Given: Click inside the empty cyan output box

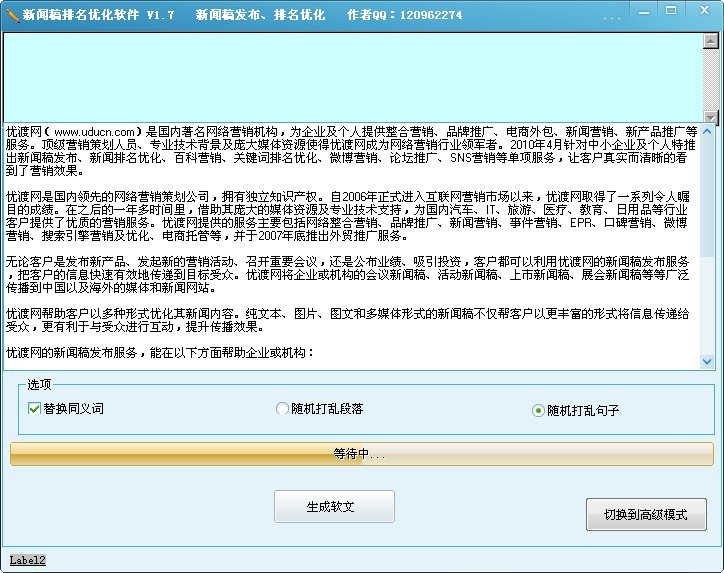Looking at the screenshot, I should (353, 78).
